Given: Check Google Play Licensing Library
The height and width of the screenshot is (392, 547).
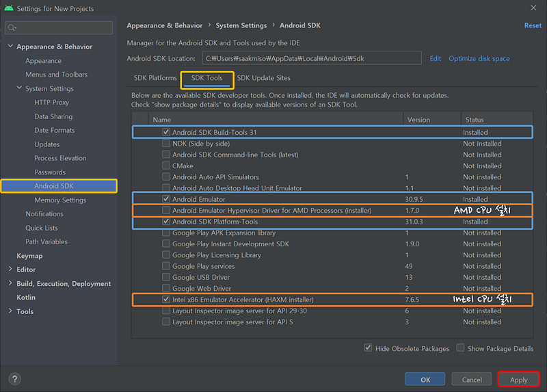Looking at the screenshot, I should click(166, 255).
